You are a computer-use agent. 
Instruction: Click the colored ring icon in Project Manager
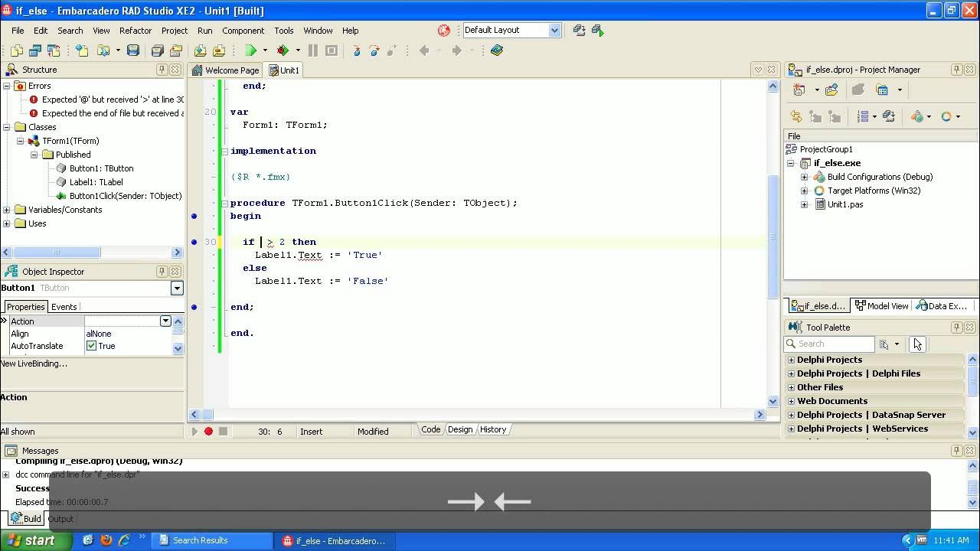[x=946, y=116]
